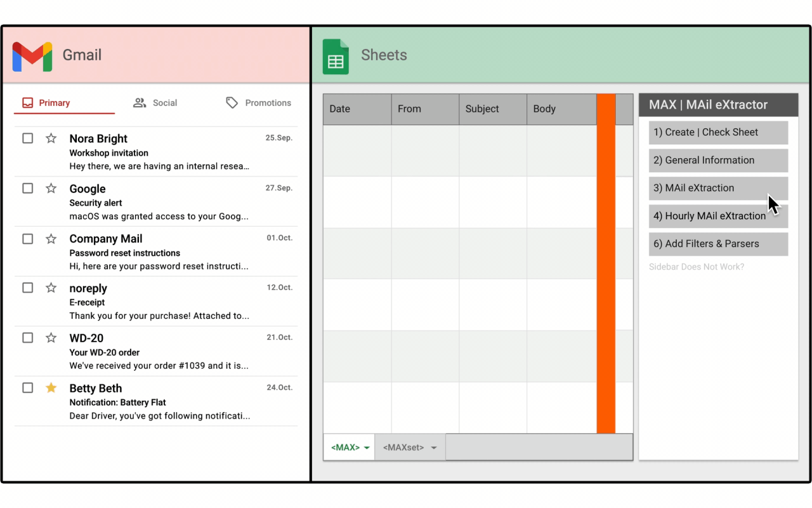Star the Company Mail email

coord(51,239)
